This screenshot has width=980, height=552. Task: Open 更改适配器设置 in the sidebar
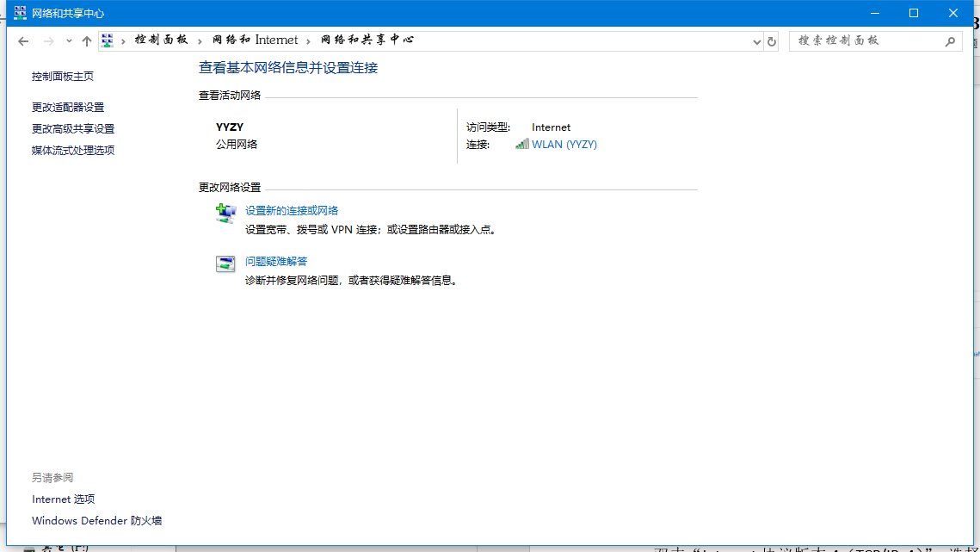coord(68,108)
